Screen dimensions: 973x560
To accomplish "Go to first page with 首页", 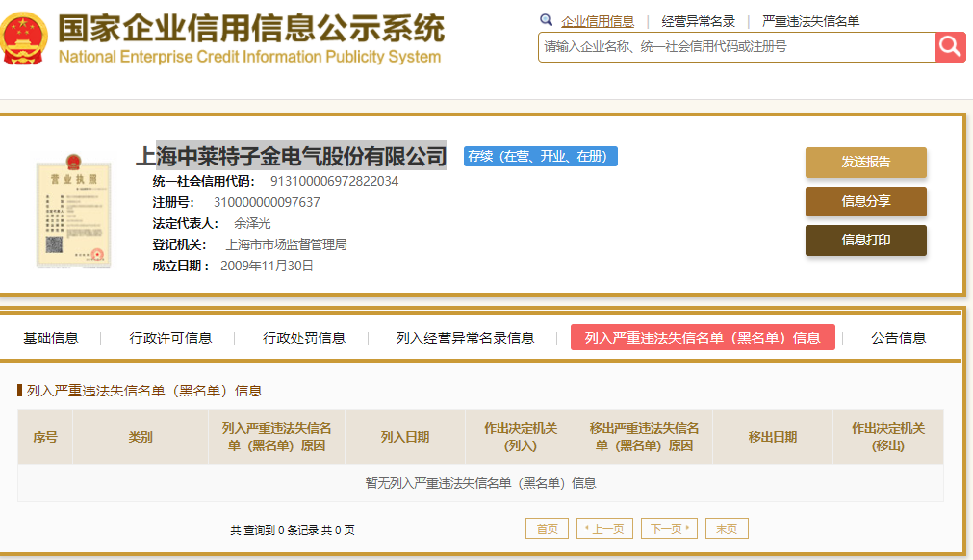I will 547,528.
